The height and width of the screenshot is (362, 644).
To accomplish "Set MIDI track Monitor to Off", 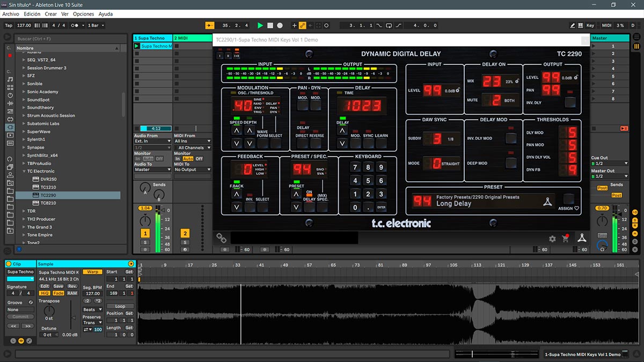I will tap(199, 159).
